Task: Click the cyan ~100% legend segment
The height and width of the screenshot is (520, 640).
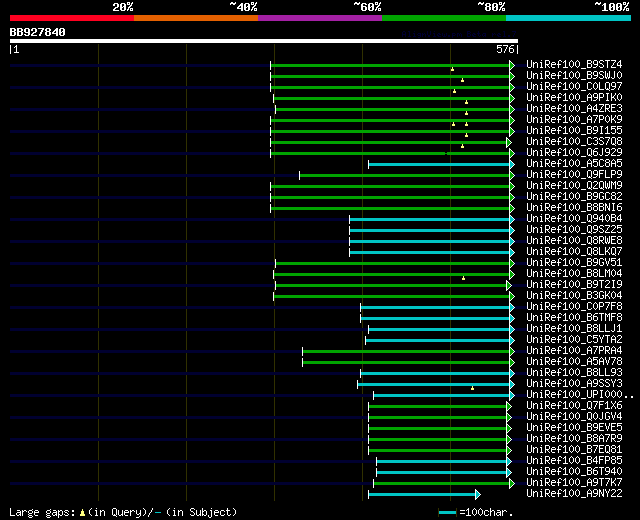Action: pyautogui.click(x=569, y=18)
